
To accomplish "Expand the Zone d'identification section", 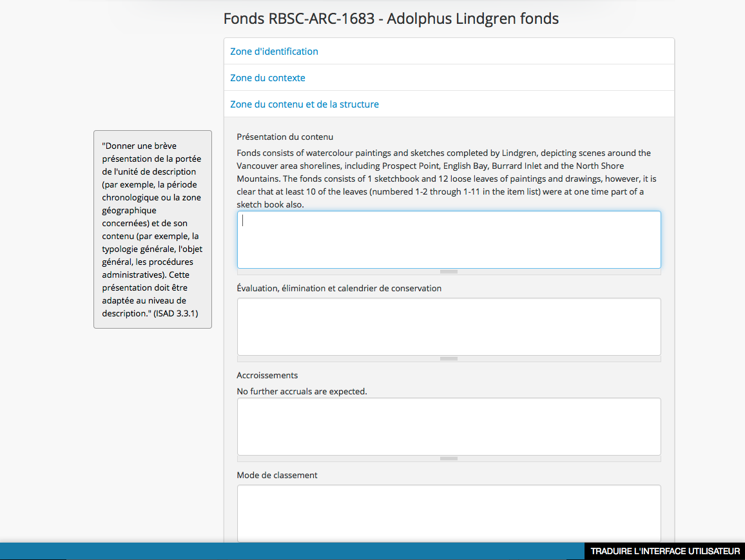I will [274, 52].
